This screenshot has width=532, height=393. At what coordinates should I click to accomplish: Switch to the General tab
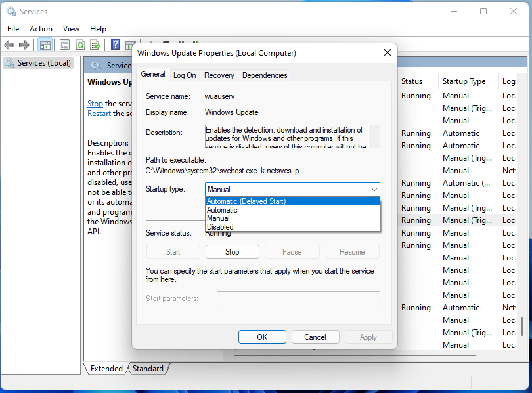pos(152,74)
